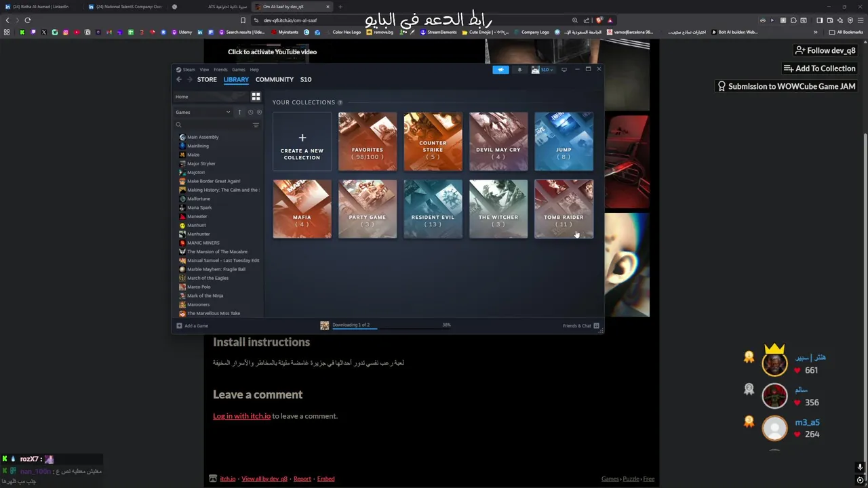Screen dimensions: 868x488
Task: Open the advanced filter sliders icon
Action: pyautogui.click(x=256, y=125)
